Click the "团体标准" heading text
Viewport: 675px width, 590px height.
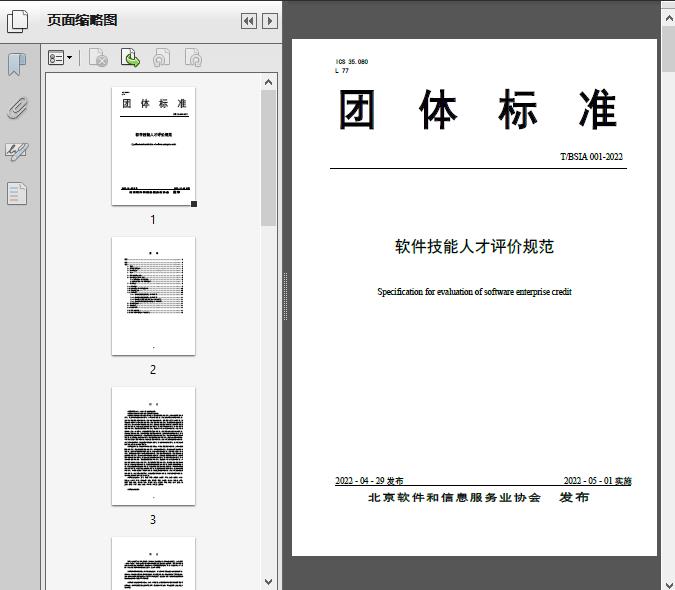[478, 109]
